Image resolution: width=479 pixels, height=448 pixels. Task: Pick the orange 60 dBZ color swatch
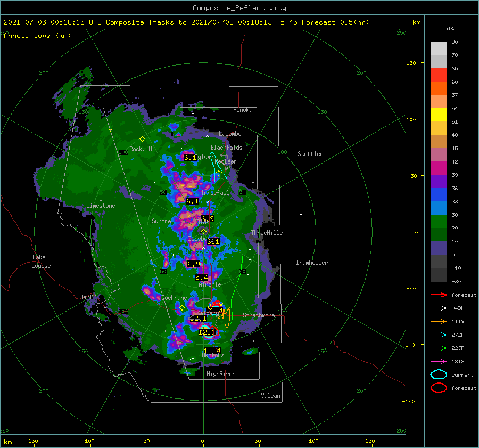click(439, 88)
